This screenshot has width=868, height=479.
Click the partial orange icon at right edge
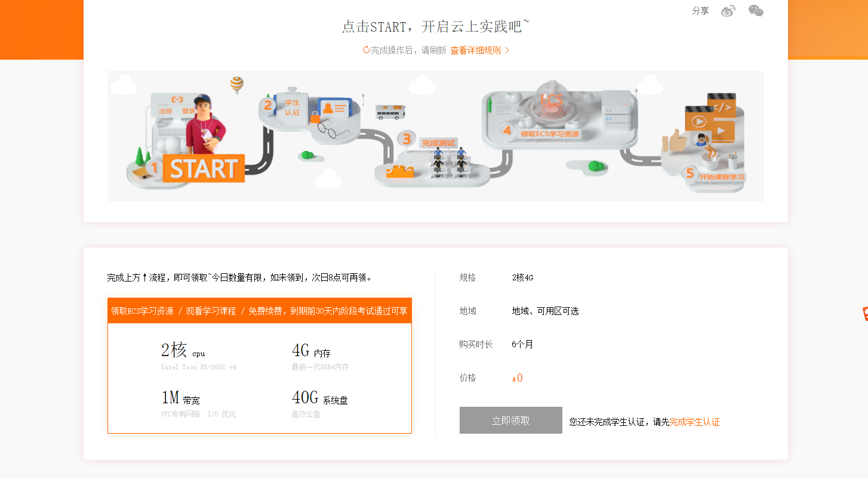click(x=865, y=314)
